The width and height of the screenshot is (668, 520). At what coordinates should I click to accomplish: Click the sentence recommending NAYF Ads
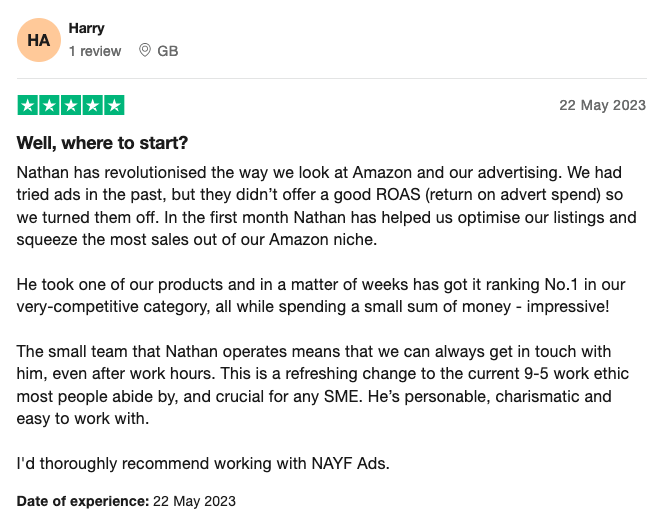pos(203,463)
